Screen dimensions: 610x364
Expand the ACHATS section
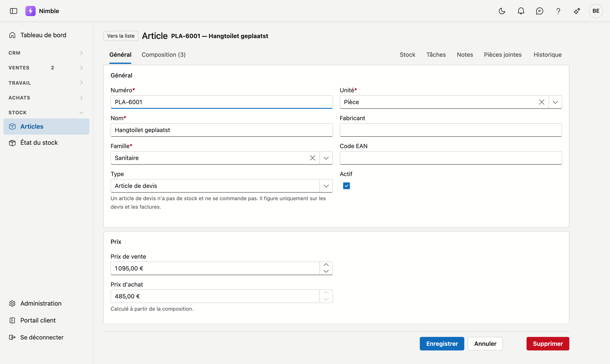(46, 98)
